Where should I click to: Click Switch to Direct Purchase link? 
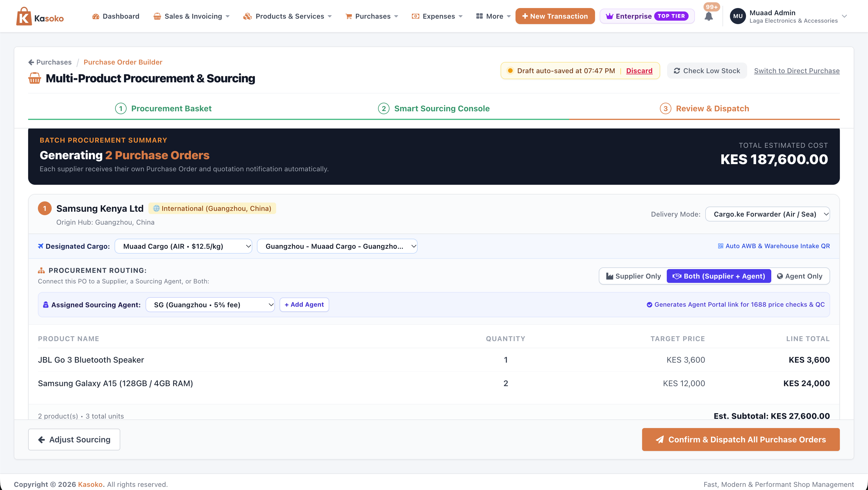(x=797, y=71)
